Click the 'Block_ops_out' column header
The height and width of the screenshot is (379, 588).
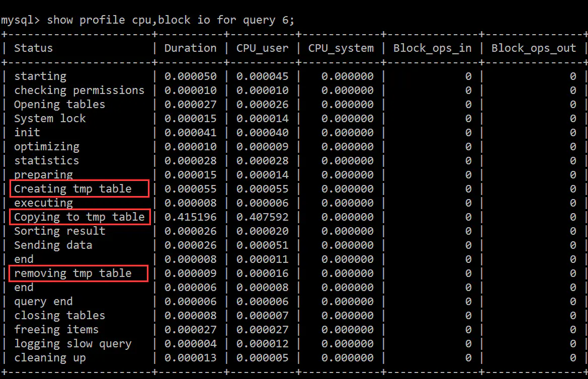[533, 48]
